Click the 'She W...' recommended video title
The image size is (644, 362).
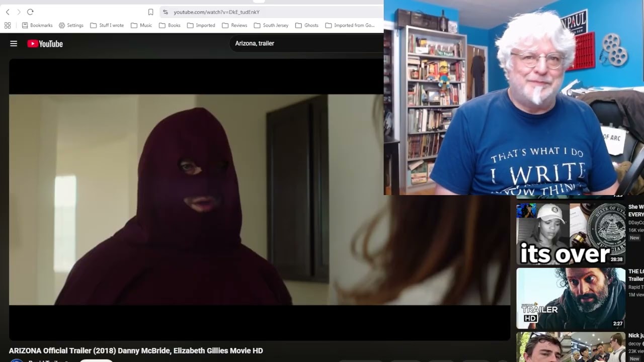(x=636, y=211)
